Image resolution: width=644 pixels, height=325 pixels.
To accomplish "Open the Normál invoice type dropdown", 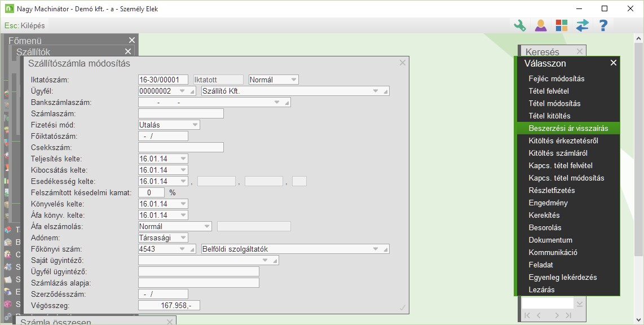I will (x=294, y=80).
